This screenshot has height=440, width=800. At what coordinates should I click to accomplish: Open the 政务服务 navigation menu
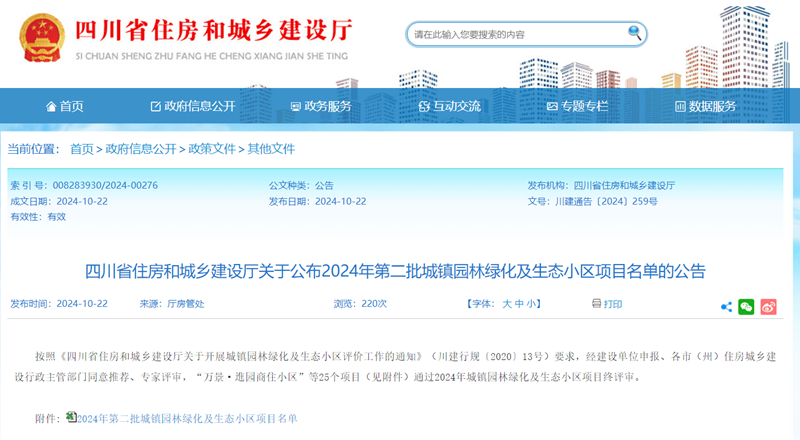[320, 106]
